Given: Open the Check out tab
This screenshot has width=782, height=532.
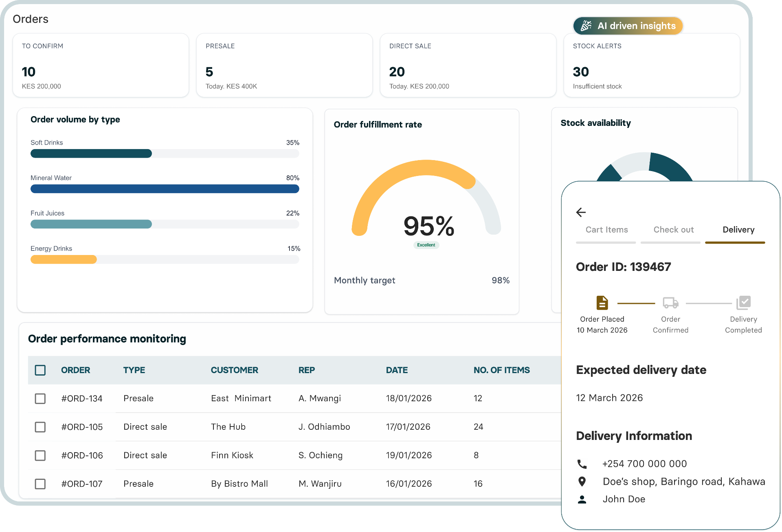Looking at the screenshot, I should pos(673,230).
